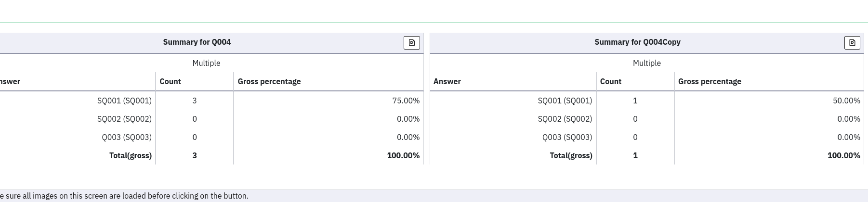868x202 pixels.
Task: Click the export icon for Q004Copy summary
Action: [852, 43]
